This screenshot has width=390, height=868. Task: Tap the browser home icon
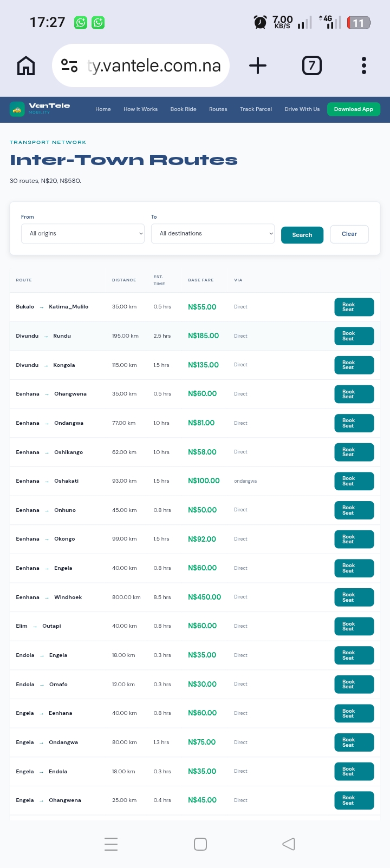coord(26,66)
